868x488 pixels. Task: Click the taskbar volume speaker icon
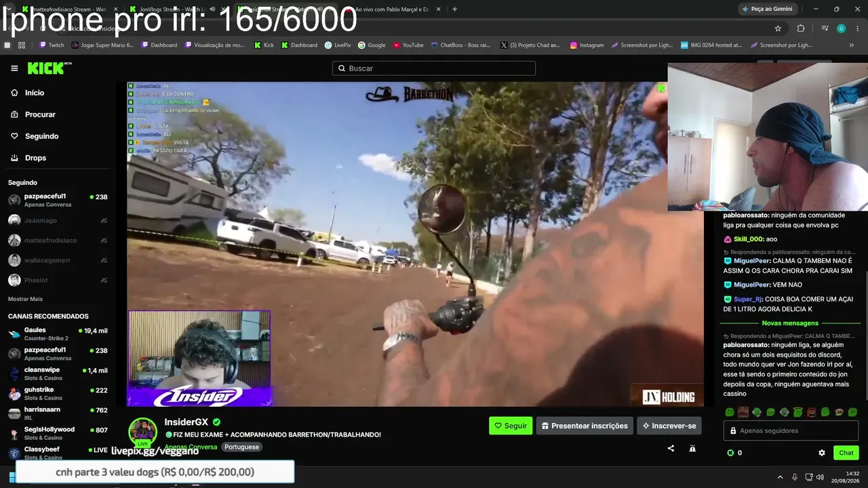click(x=821, y=477)
